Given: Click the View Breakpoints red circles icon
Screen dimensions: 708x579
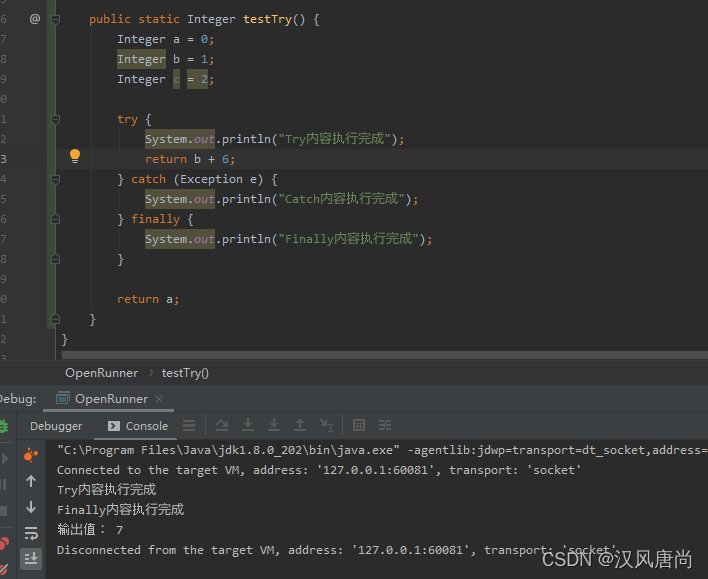Looking at the screenshot, I should pyautogui.click(x=4, y=543).
